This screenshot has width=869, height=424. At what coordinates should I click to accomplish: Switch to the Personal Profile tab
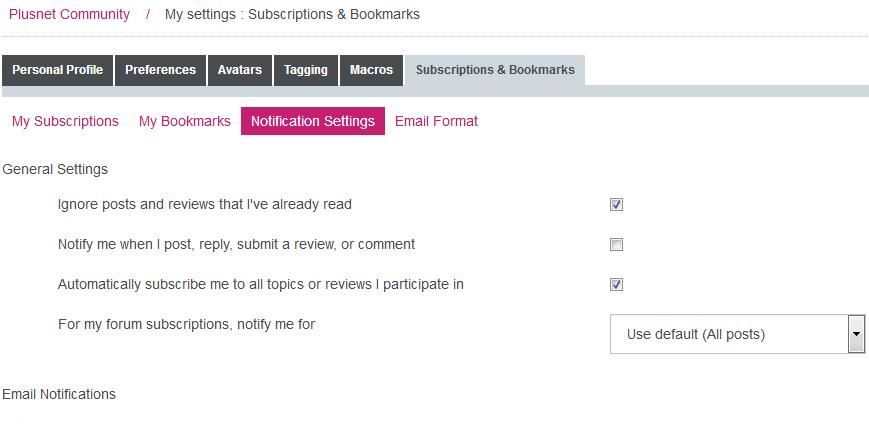[x=57, y=70]
